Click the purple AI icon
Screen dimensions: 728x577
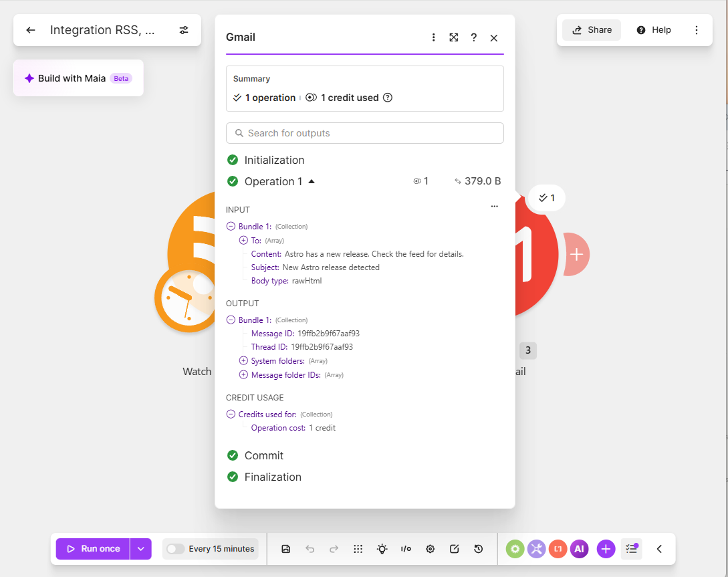[580, 549]
